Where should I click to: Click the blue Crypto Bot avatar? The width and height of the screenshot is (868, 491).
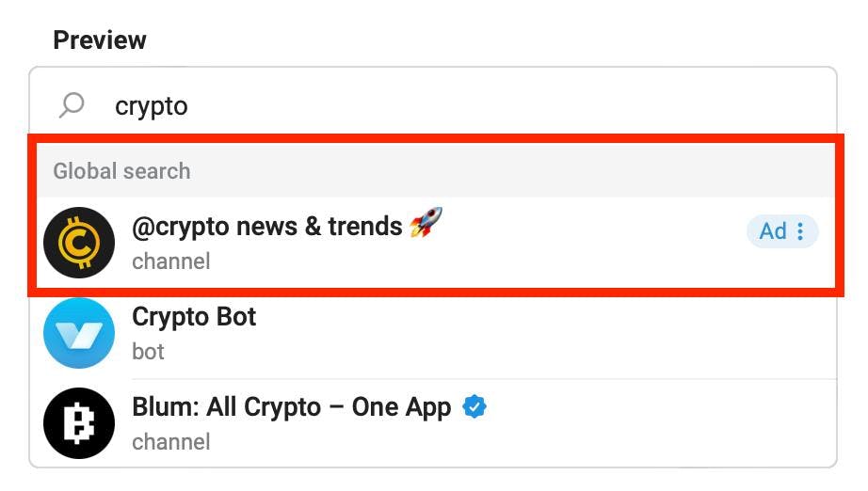(79, 333)
